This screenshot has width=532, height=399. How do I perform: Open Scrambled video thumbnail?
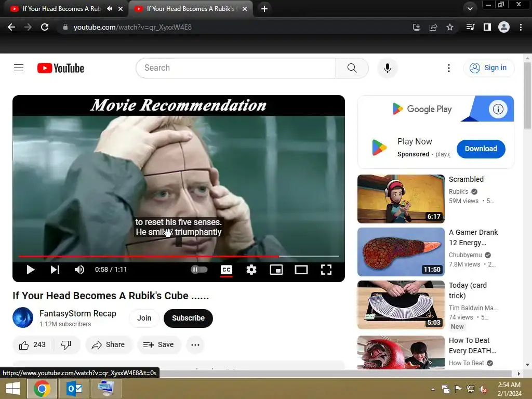click(x=401, y=199)
